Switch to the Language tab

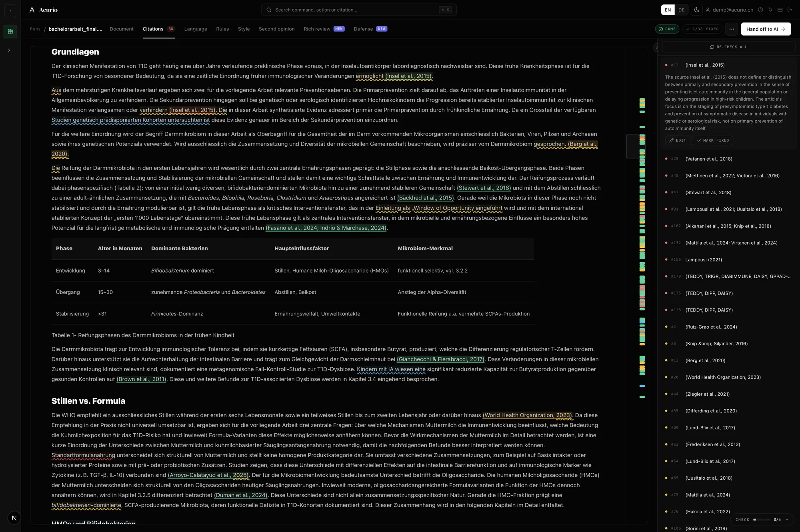coord(196,29)
